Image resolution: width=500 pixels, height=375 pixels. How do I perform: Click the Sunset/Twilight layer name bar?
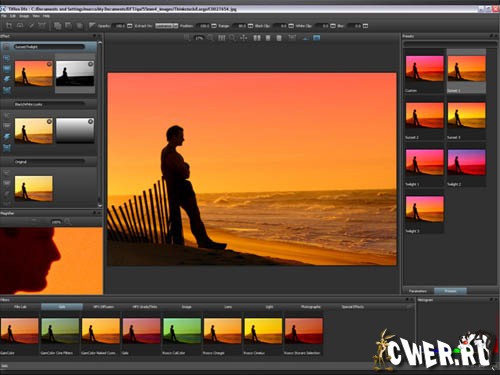click(49, 47)
